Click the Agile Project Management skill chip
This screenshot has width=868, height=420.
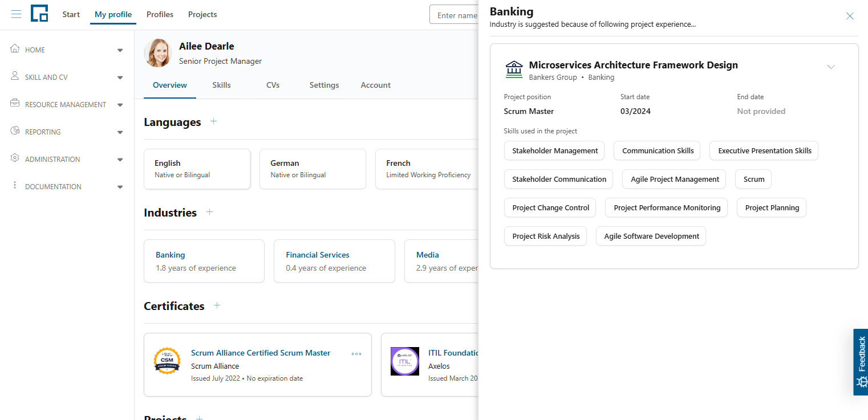675,179
